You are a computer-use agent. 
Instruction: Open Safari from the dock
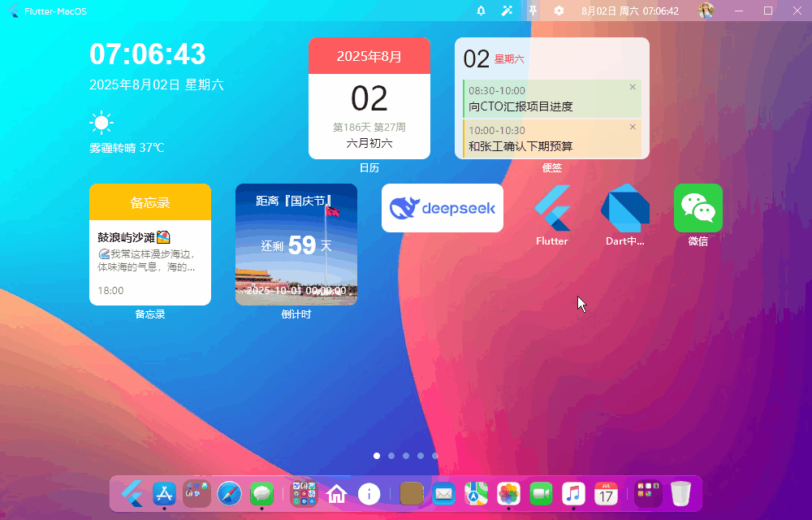point(229,493)
